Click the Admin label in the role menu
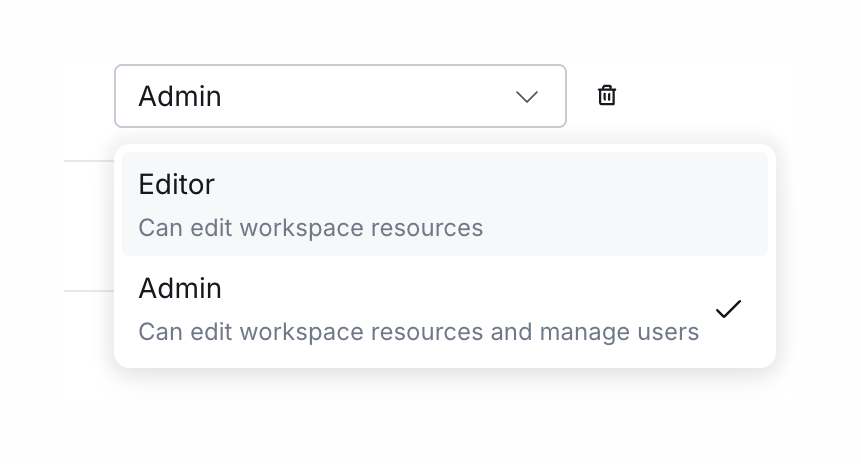The image size is (861, 464). click(180, 289)
